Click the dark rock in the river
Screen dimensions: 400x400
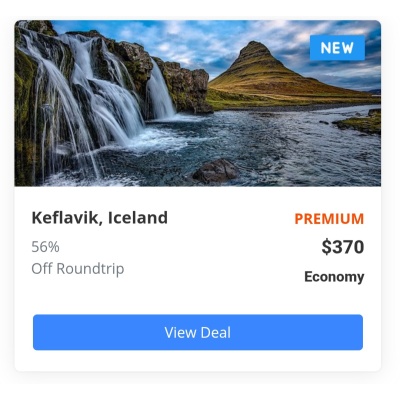[215, 171]
